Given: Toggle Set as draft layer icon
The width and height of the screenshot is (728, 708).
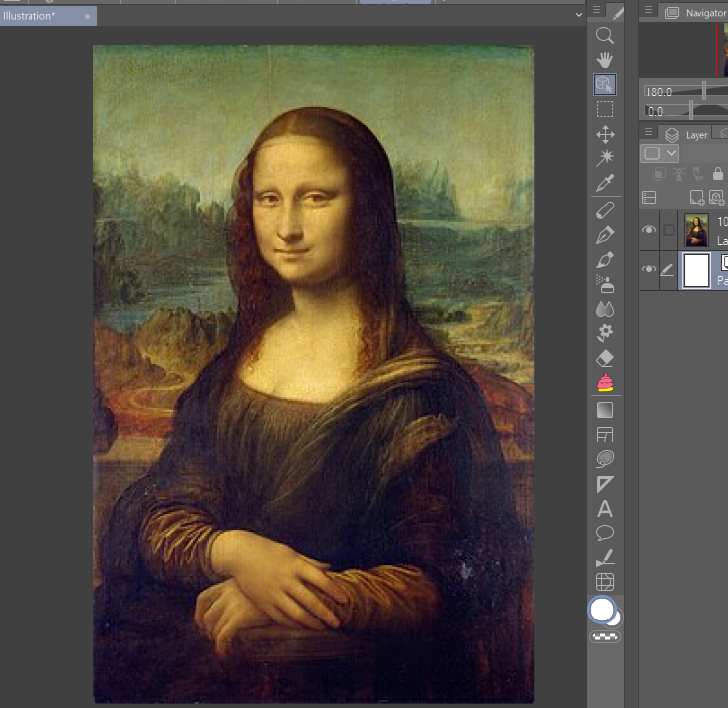Looking at the screenshot, I should 698,174.
